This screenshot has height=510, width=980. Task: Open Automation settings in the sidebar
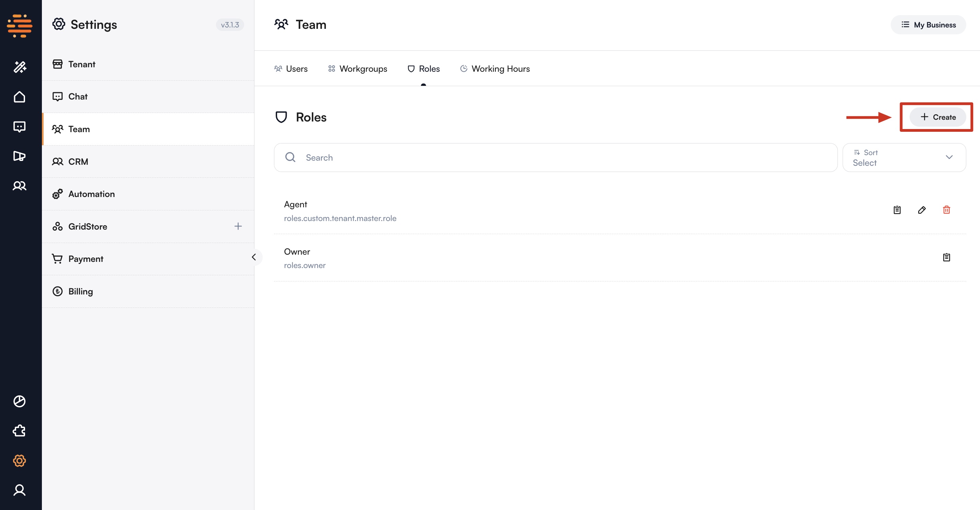click(91, 194)
